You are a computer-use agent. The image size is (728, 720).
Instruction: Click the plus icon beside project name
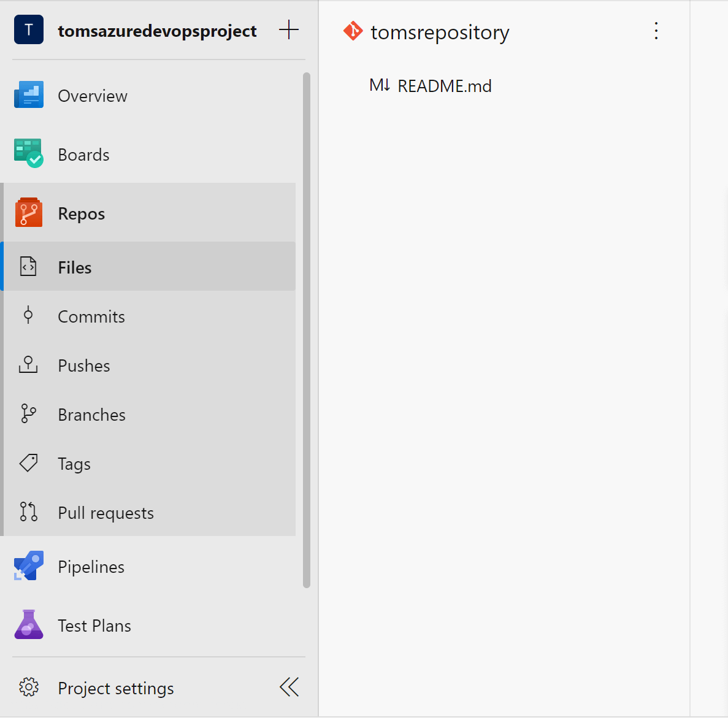288,30
